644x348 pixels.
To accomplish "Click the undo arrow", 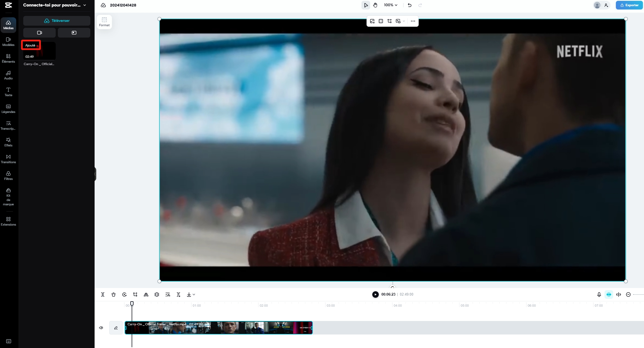I will (410, 5).
